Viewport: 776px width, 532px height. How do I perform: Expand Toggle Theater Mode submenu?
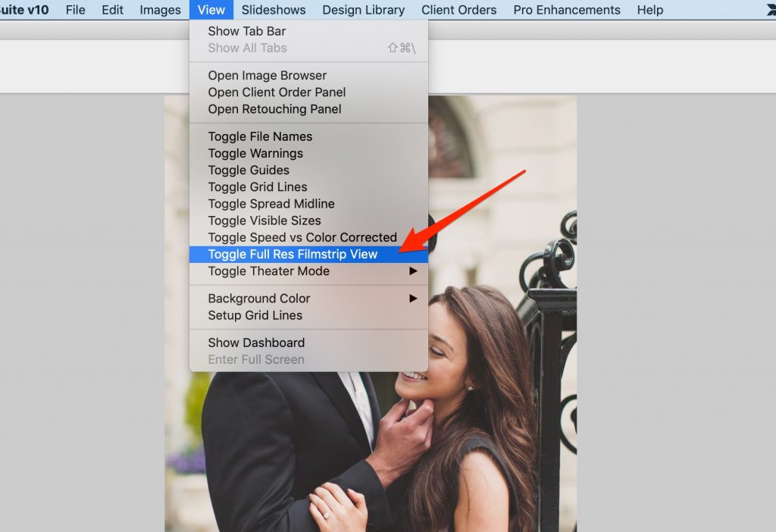coord(309,271)
